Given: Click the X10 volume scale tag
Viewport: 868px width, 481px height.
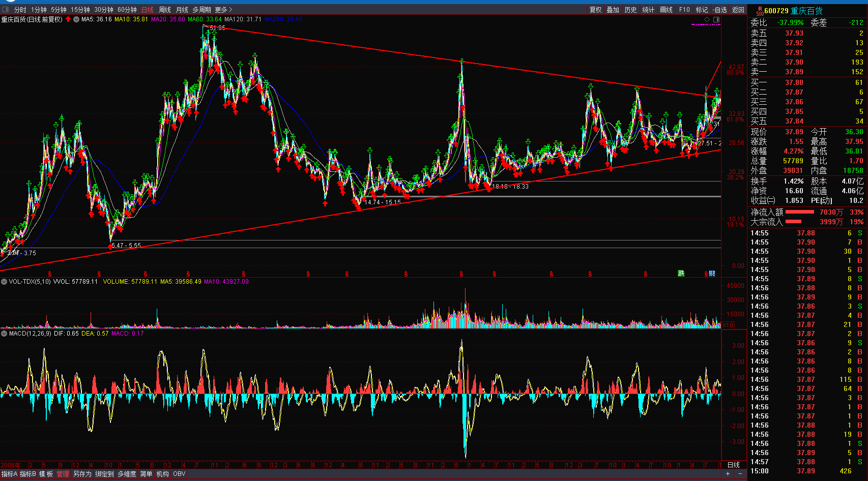Looking at the screenshot, I should tap(728, 325).
